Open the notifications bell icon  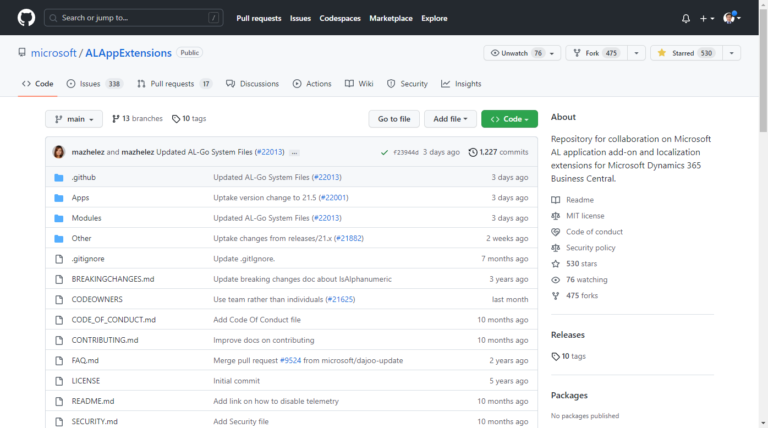(686, 18)
